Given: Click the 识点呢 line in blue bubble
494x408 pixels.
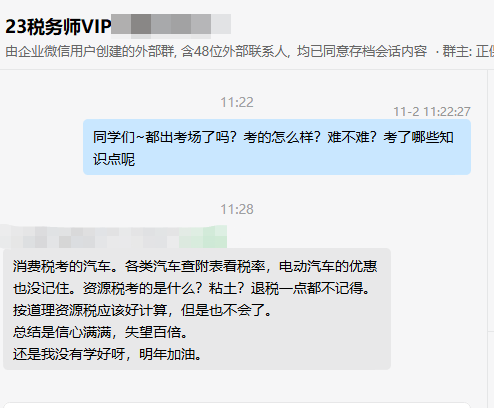Looking at the screenshot, I should (x=114, y=159).
